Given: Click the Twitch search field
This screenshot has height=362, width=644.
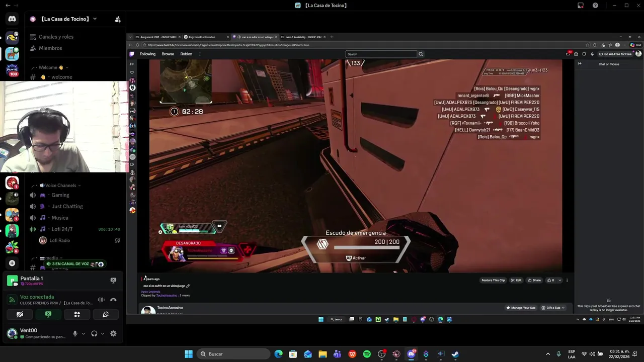Looking at the screenshot, I should pyautogui.click(x=381, y=54).
